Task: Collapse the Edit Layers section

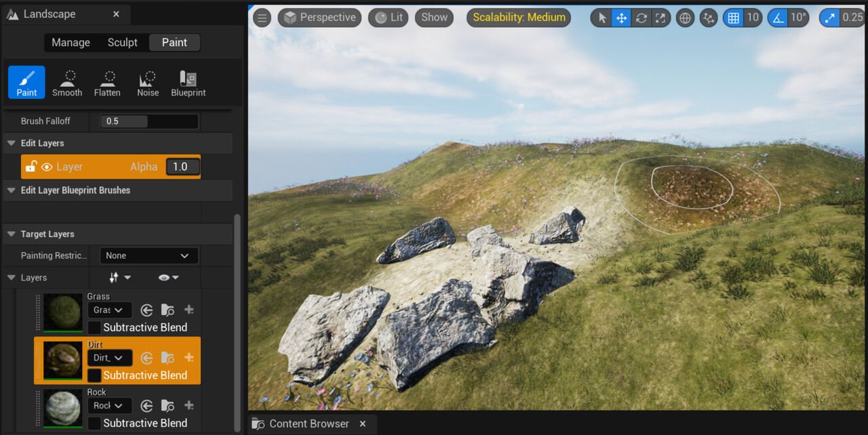Action: pyautogui.click(x=11, y=143)
